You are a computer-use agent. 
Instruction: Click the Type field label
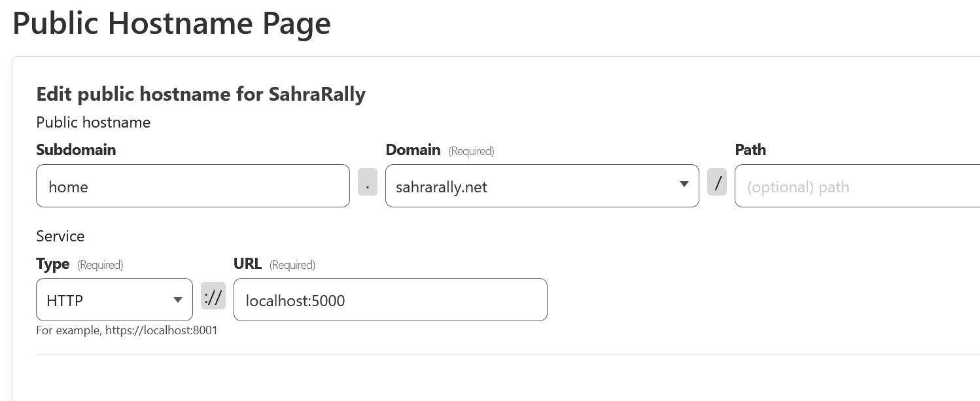point(53,264)
